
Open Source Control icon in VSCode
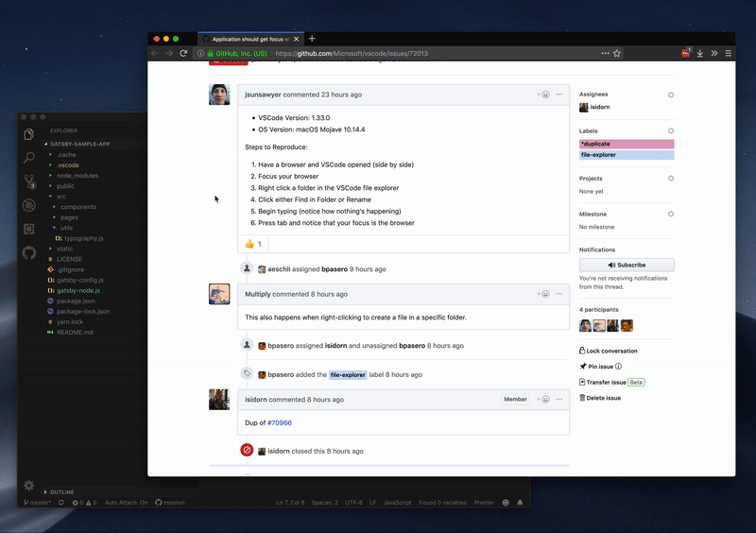(x=29, y=181)
